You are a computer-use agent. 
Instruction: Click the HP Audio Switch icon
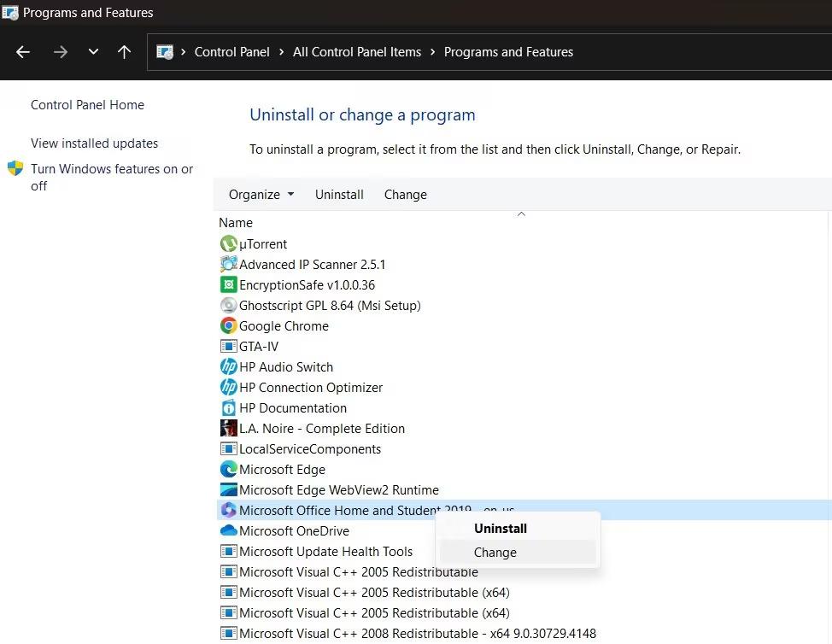228,366
